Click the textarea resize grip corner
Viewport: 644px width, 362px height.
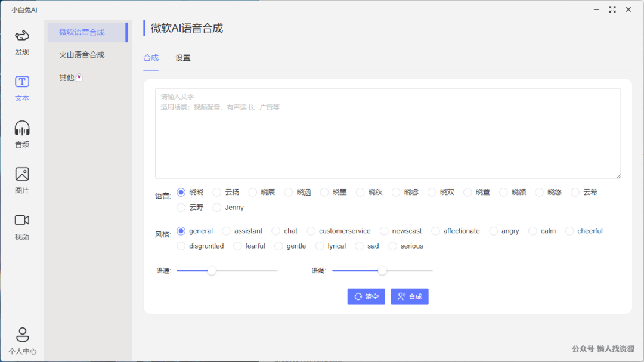click(618, 176)
